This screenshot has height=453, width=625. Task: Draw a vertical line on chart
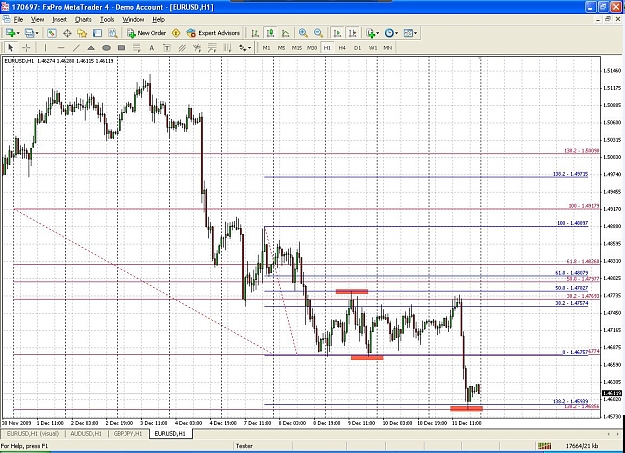(45, 48)
